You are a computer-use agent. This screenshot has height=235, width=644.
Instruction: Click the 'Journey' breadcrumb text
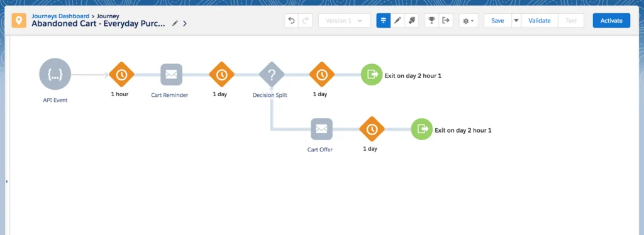[x=108, y=16]
